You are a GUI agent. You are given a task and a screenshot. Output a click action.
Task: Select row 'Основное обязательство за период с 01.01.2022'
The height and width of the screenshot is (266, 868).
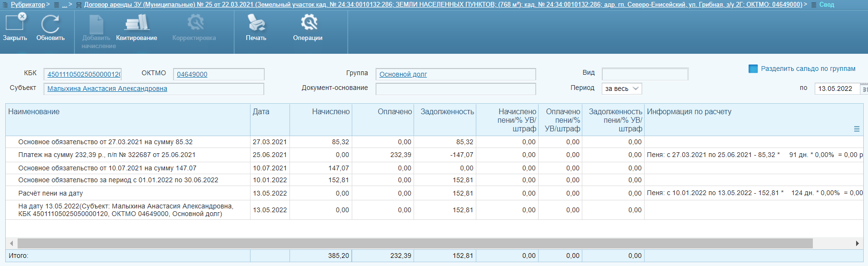click(434, 180)
